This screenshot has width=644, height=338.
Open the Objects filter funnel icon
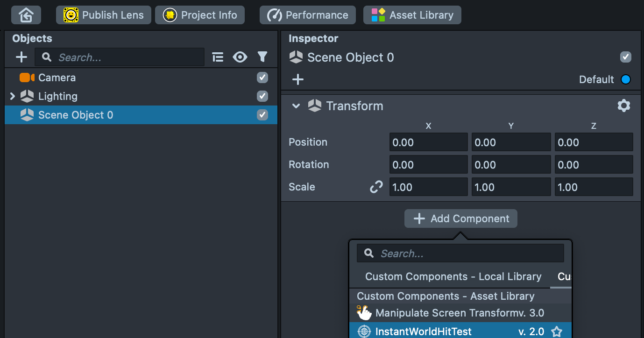[x=262, y=57]
